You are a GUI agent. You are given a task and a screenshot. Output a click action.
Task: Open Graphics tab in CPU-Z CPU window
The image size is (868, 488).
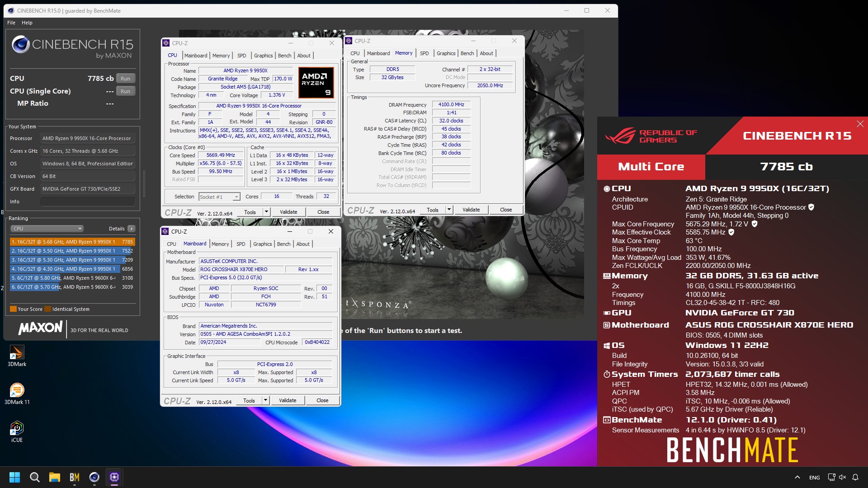tap(264, 56)
